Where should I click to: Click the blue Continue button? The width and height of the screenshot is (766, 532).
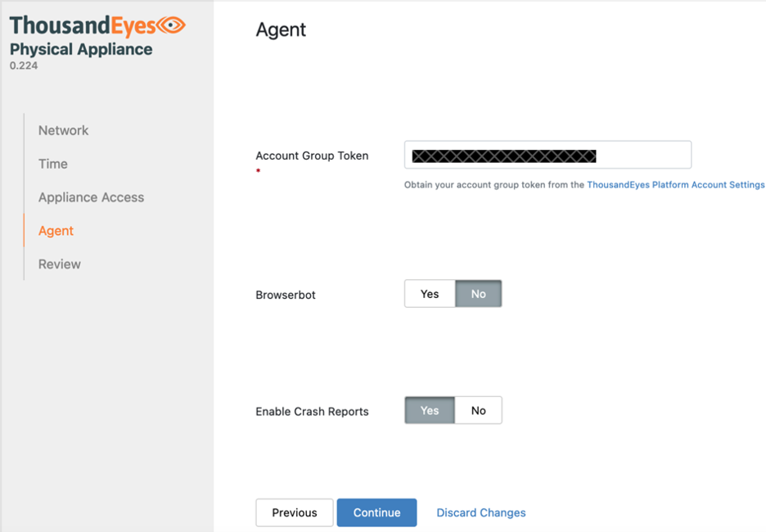pos(376,512)
